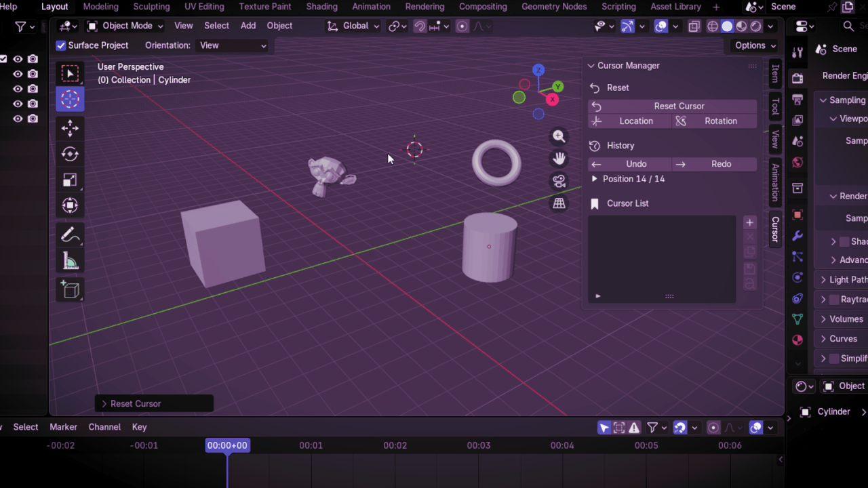
Task: Click the viewport zoom magnifier icon
Action: click(x=559, y=136)
